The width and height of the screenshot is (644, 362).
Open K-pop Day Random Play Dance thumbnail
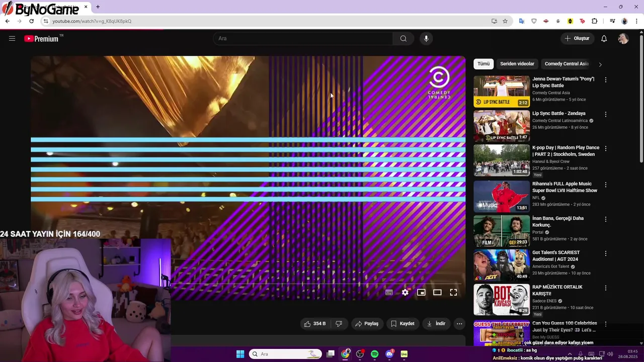[x=502, y=161]
